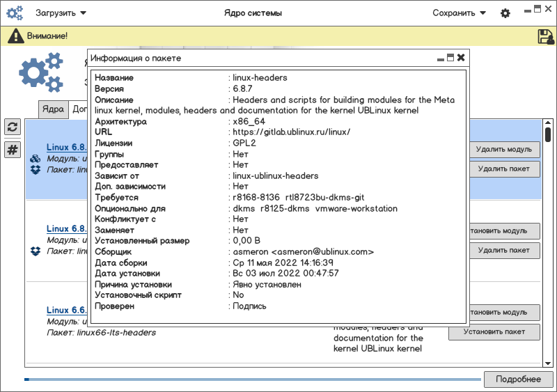
Task: Close the Информация о пакете dialog
Action: [x=461, y=58]
